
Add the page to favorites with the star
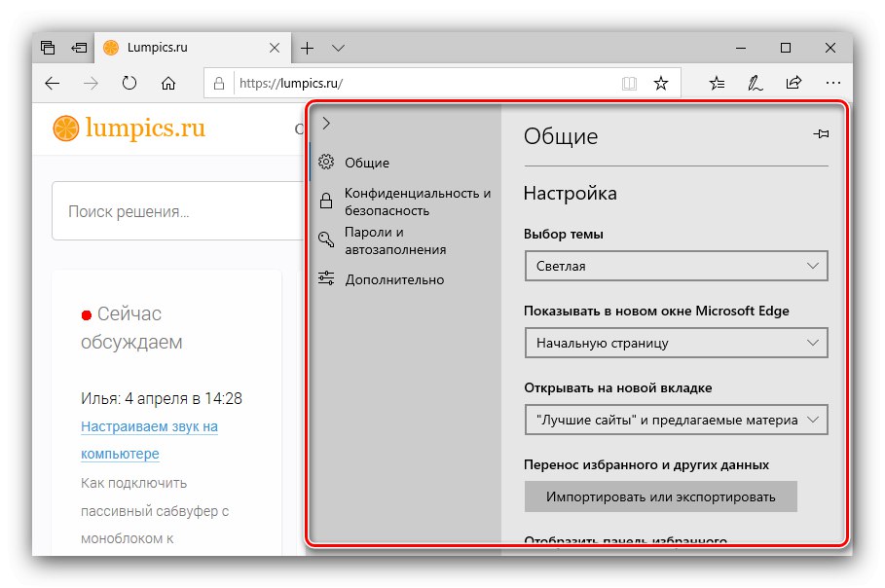(661, 83)
